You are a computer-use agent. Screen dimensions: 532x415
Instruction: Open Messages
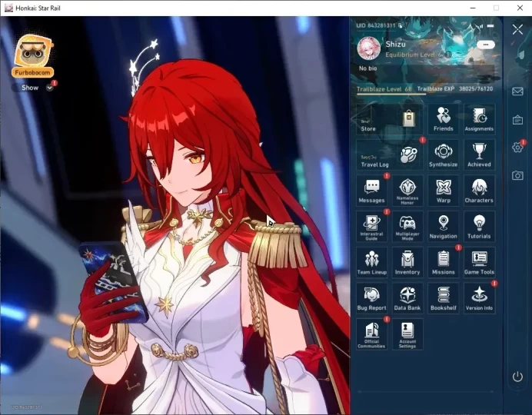point(371,191)
